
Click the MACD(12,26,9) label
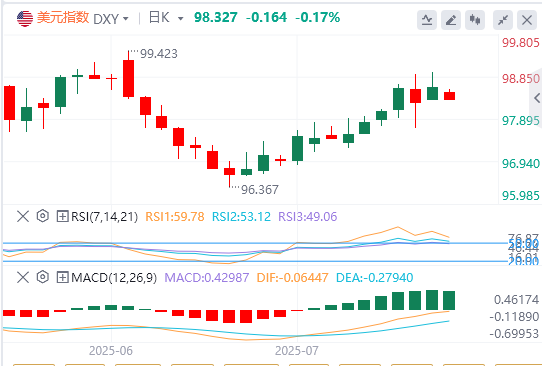[114, 278]
